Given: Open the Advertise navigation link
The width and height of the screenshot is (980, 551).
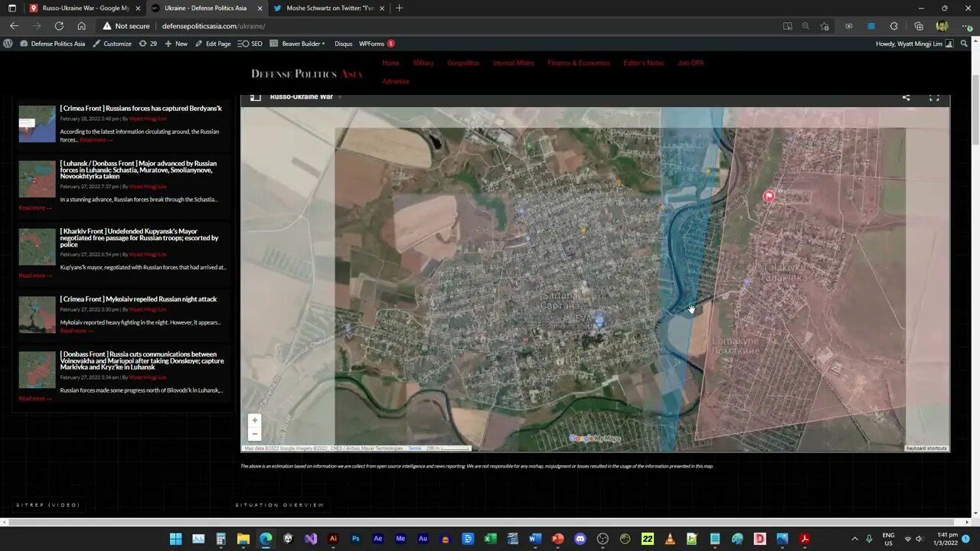Looking at the screenshot, I should pos(396,81).
